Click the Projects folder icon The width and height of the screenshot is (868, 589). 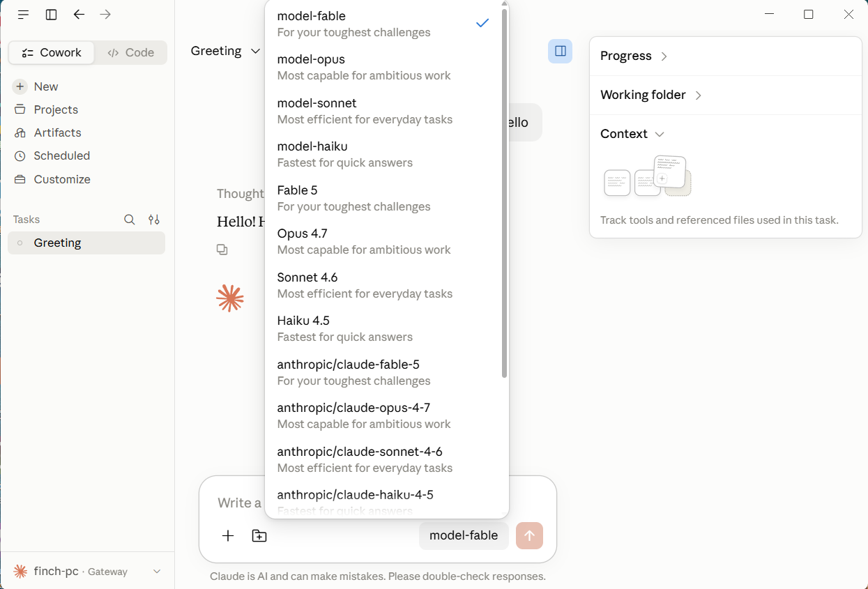[20, 109]
